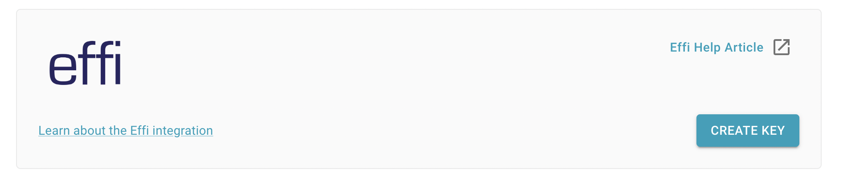This screenshot has height=193, width=868.
Task: Launch the help page using the open-in-new icon
Action: [x=782, y=47]
